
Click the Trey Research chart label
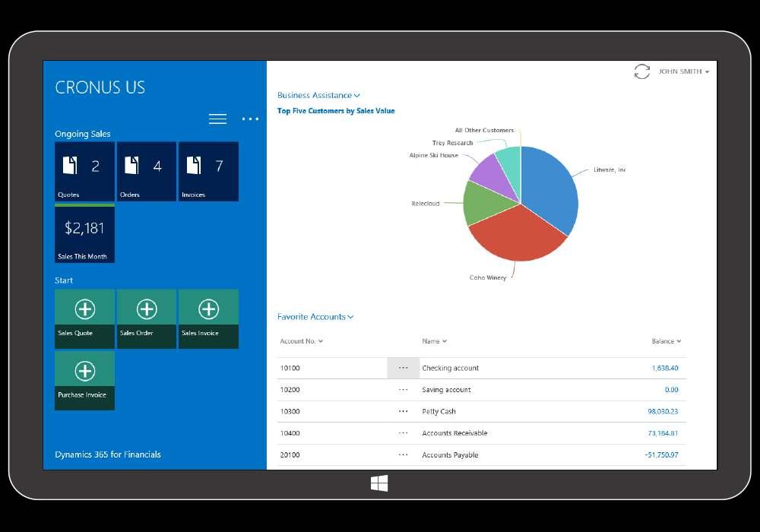452,143
